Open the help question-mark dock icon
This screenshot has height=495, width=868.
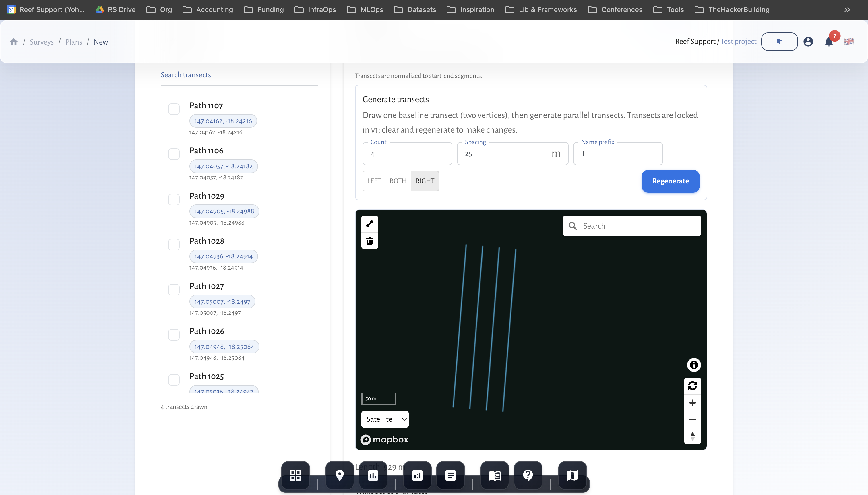tap(528, 475)
